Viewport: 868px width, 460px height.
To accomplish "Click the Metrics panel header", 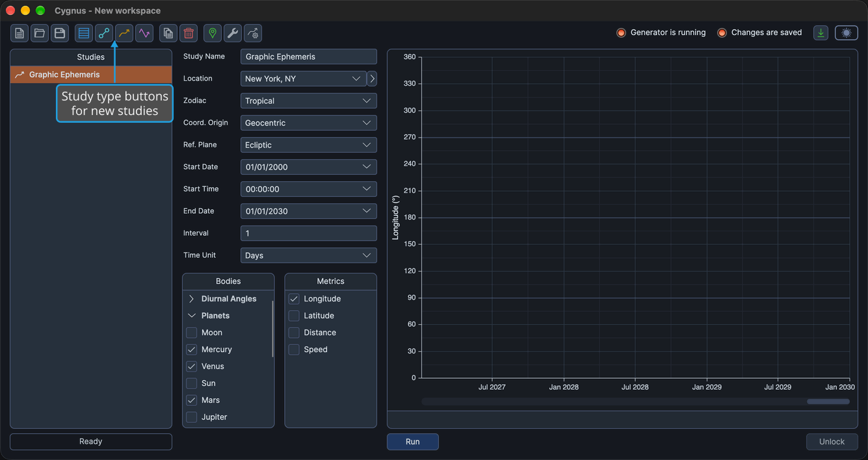I will click(x=330, y=281).
